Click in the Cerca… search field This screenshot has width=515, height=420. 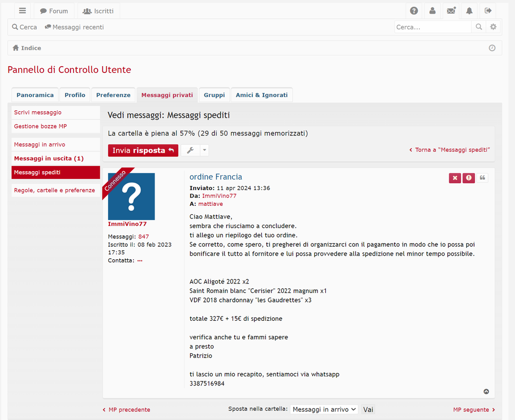tap(432, 27)
